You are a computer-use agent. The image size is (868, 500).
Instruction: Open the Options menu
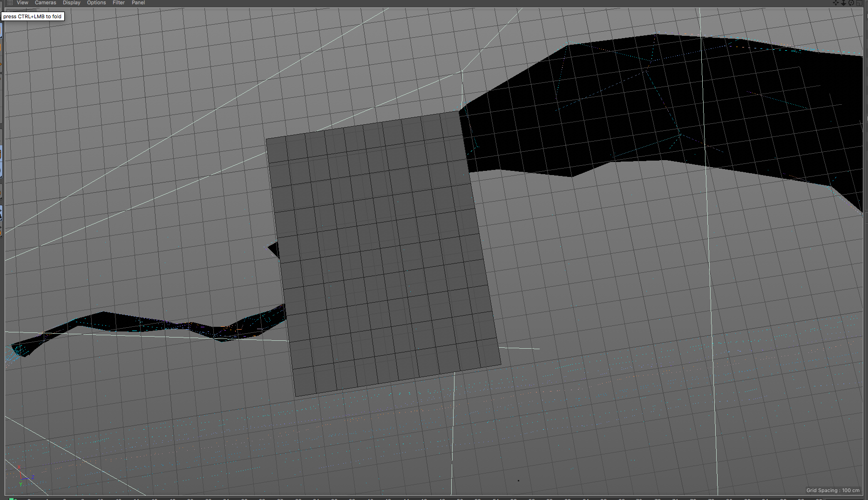pos(96,3)
